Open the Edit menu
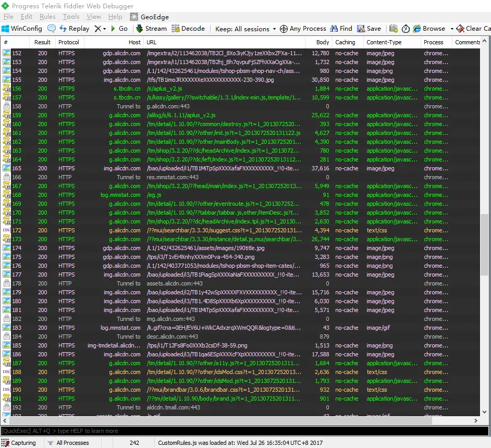The width and height of the screenshot is (491, 448). (27, 17)
